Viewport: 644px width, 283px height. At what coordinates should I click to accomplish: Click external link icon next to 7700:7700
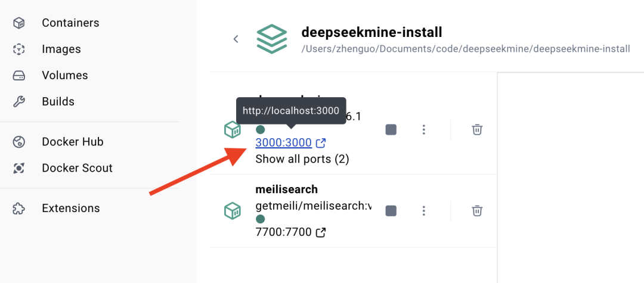(x=321, y=232)
